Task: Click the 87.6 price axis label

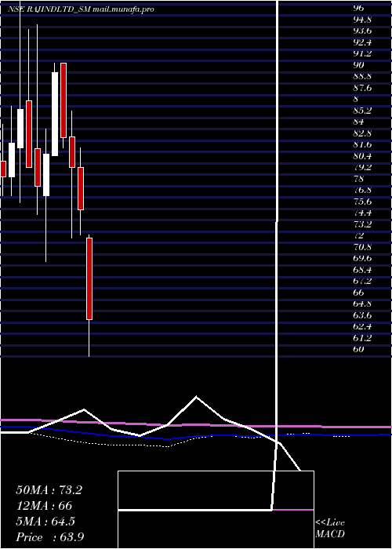Action: [x=362, y=88]
